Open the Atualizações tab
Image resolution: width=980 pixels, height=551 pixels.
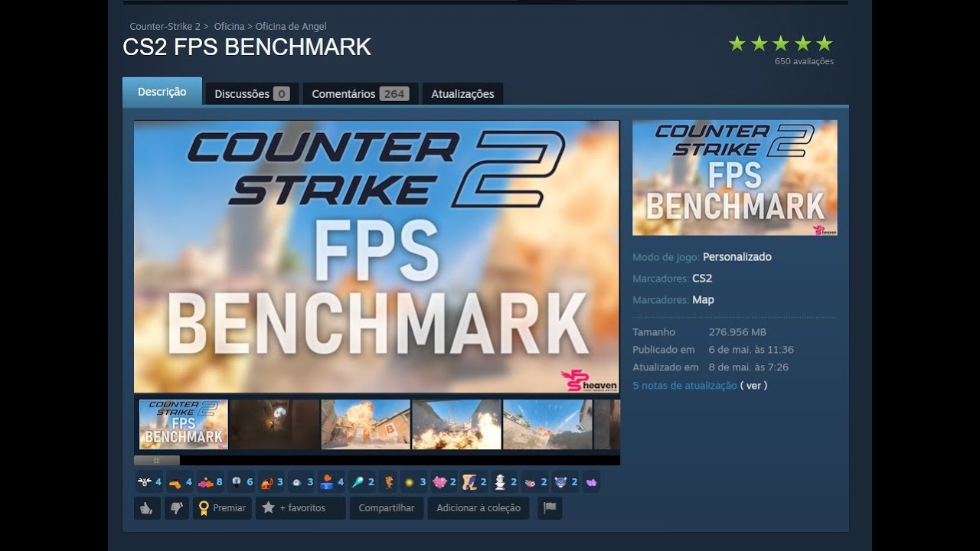click(462, 93)
